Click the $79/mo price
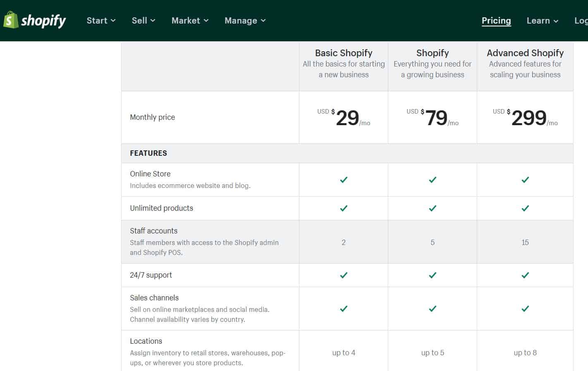Viewport: 588px width, 371px height. click(433, 118)
